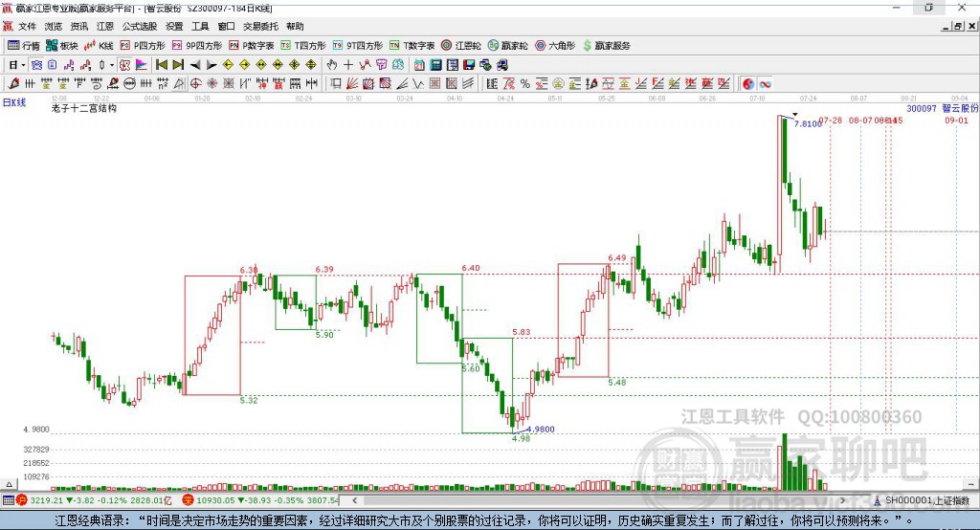Open the calculator icon
Image resolution: width=980 pixels, height=530 pixels.
[435, 65]
